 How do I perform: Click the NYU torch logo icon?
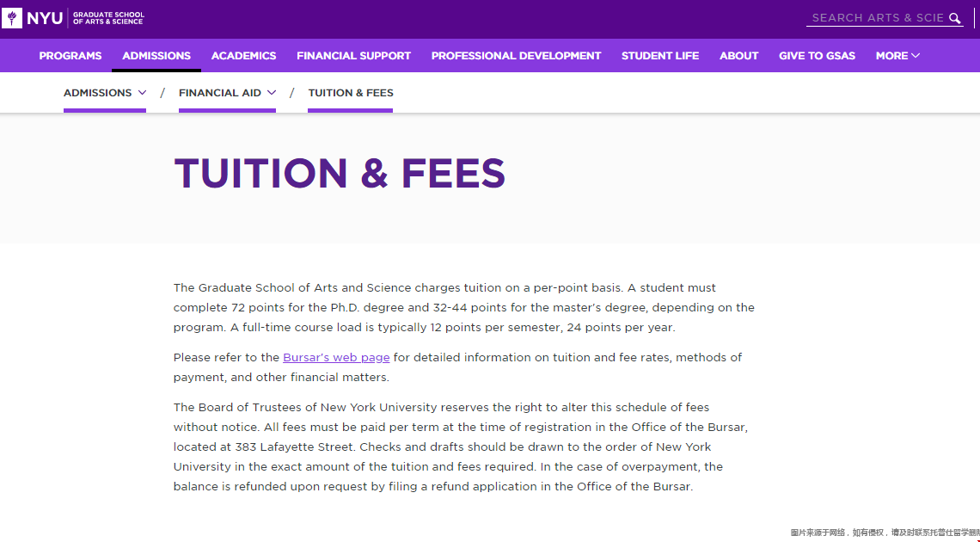coord(12,18)
